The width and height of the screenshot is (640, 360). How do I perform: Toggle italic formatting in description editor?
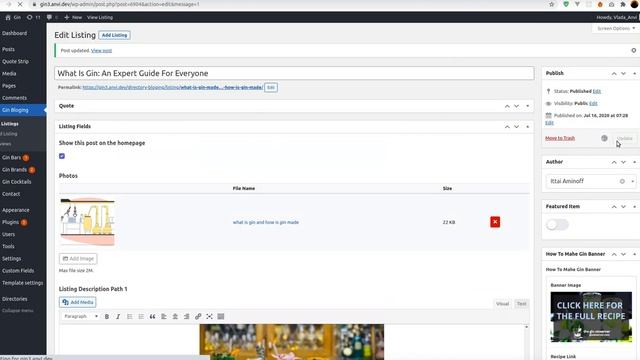[118, 316]
